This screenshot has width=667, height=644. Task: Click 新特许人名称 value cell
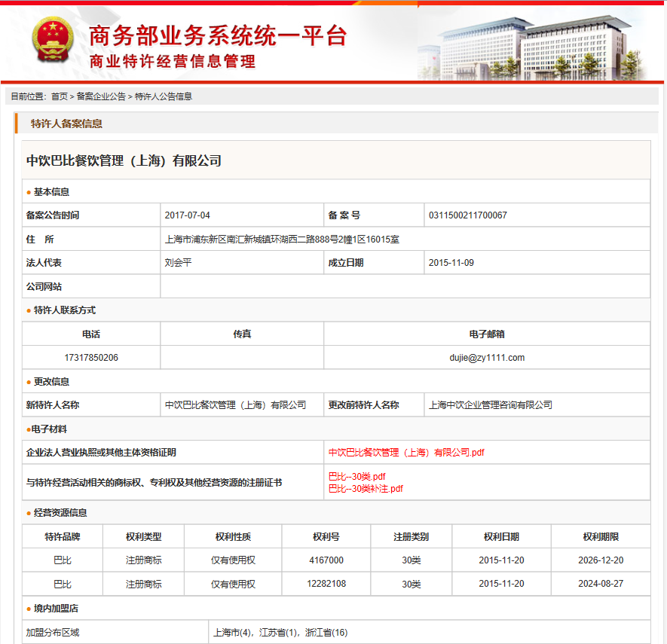(242, 404)
